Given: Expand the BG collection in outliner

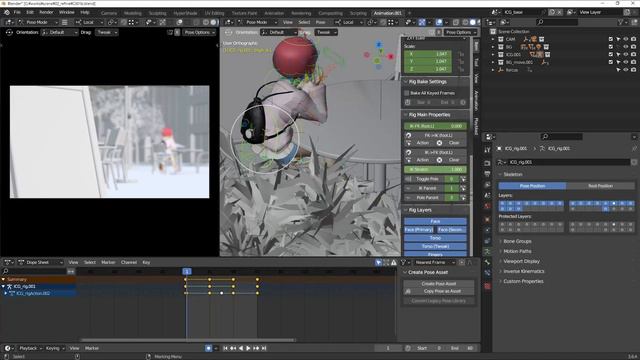Looking at the screenshot, I should (493, 47).
